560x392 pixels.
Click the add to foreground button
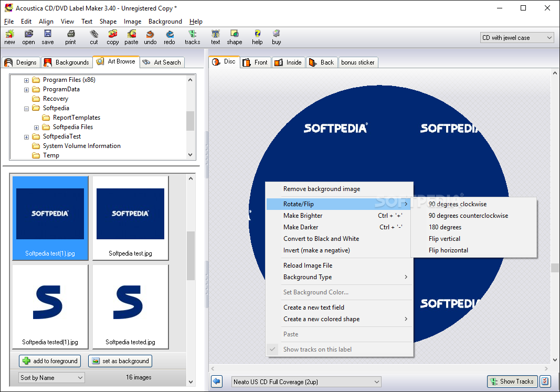[50, 361]
